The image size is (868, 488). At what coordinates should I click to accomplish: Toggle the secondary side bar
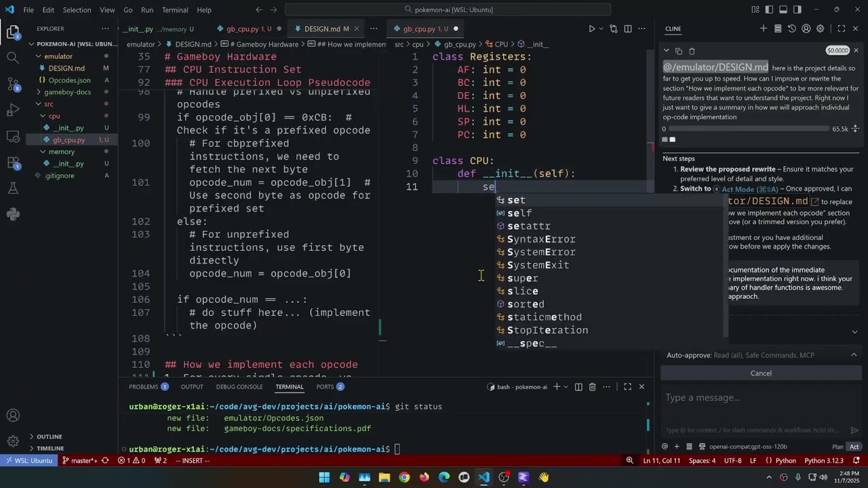(798, 9)
